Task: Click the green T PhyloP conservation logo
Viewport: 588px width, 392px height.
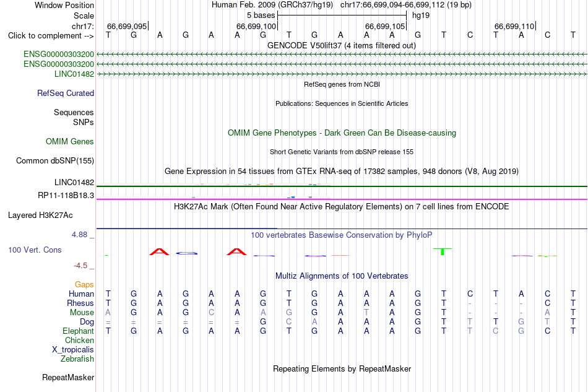Action: point(443,251)
